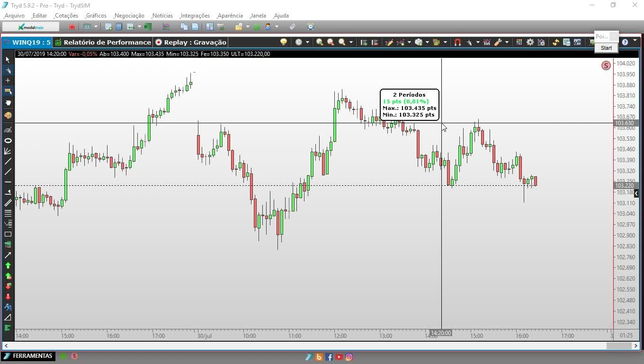This screenshot has height=364, width=644.
Task: Click the horizontal scrollbar thumb at bottom
Action: point(619,346)
